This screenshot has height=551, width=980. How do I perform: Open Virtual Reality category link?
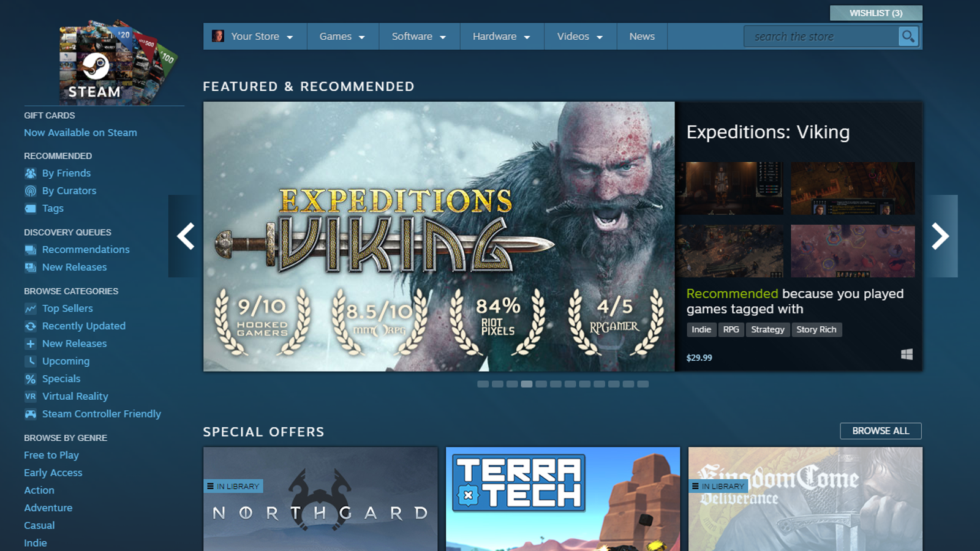75,397
